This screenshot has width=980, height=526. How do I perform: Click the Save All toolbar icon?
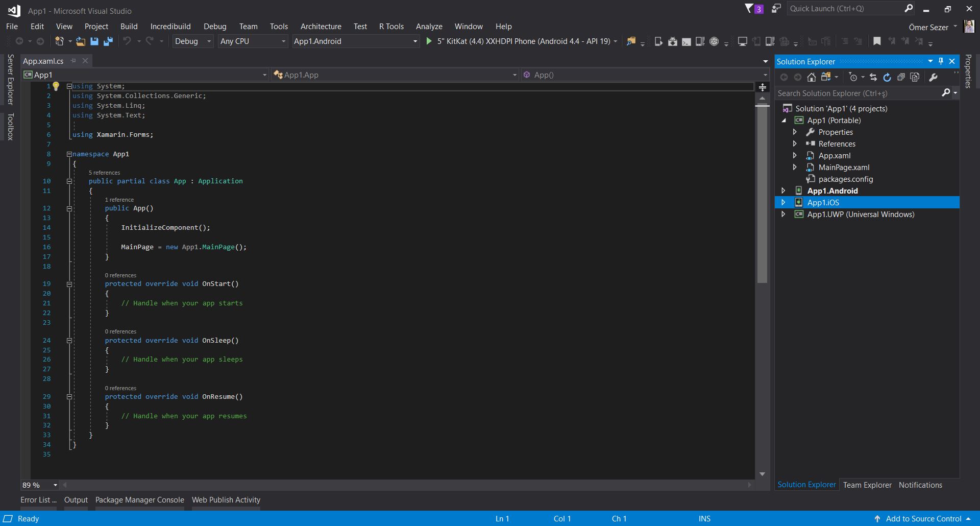(x=108, y=41)
